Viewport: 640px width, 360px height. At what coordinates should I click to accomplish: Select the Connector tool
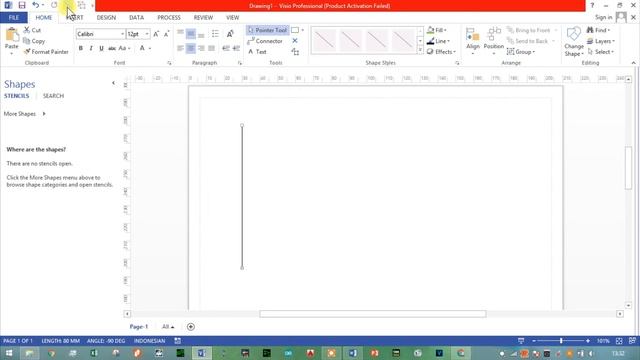[265, 41]
